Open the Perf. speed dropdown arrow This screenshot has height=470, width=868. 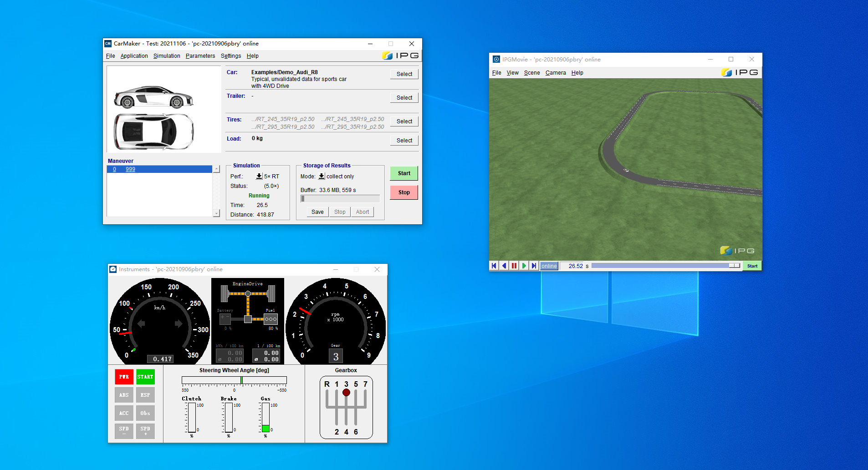(259, 176)
